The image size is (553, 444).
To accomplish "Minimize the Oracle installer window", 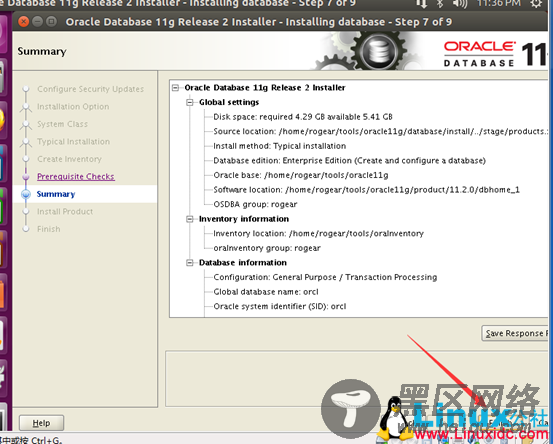I will click(x=37, y=22).
